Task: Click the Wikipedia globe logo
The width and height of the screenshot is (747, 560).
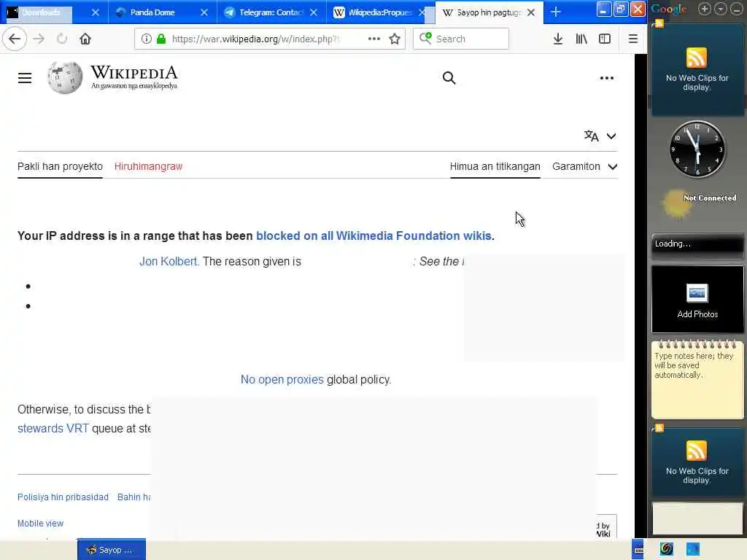Action: pos(65,77)
